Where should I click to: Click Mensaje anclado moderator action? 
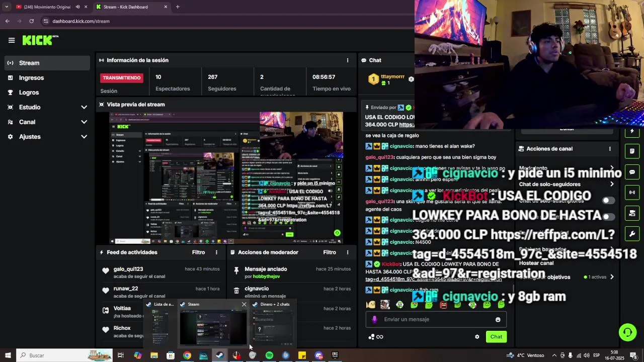point(292,273)
